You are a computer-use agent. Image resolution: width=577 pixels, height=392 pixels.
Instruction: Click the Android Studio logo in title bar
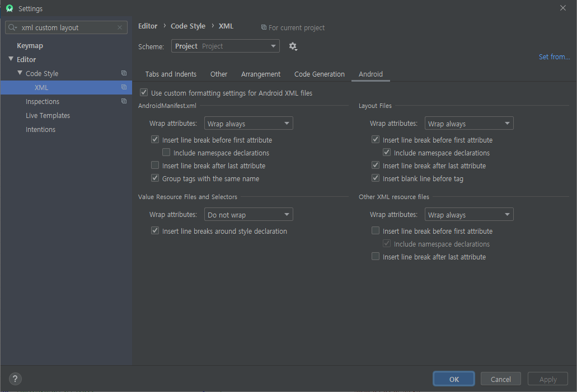click(10, 8)
